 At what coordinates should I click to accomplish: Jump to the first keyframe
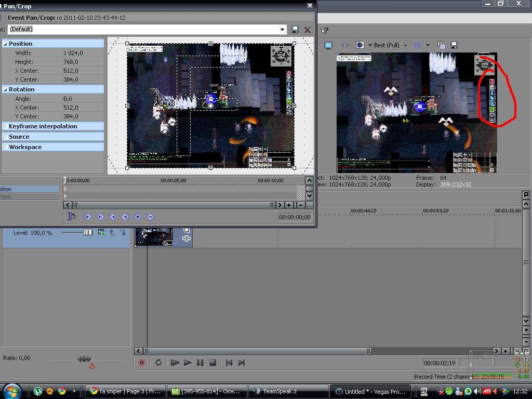coord(87,217)
